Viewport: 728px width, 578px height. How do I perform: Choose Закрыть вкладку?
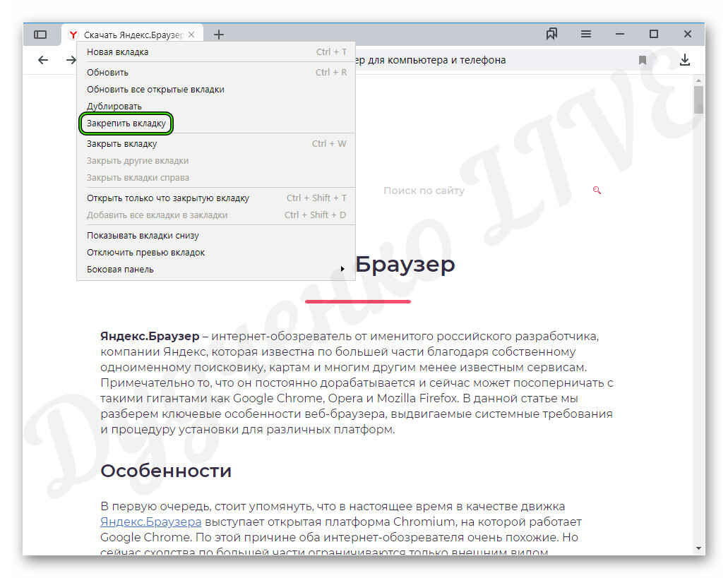pos(216,144)
